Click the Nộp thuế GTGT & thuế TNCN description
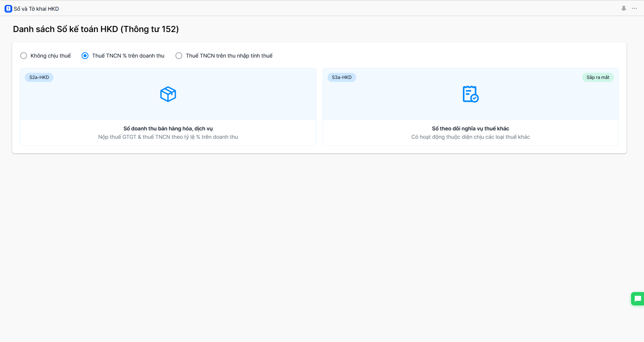 [x=168, y=137]
